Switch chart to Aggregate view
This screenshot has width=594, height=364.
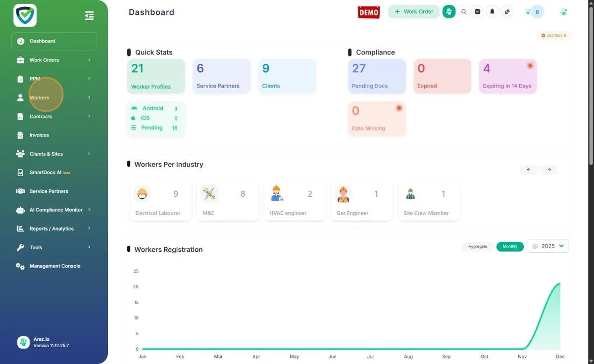478,246
